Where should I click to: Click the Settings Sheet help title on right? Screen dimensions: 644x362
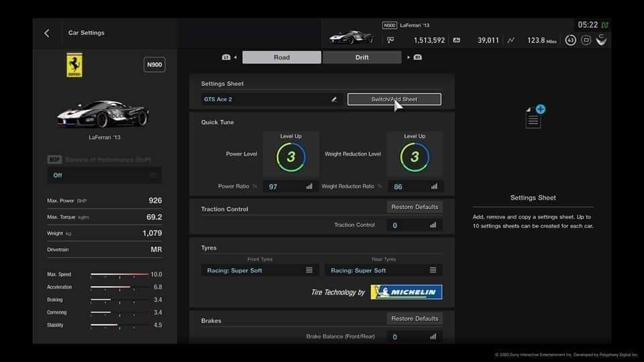coord(533,198)
